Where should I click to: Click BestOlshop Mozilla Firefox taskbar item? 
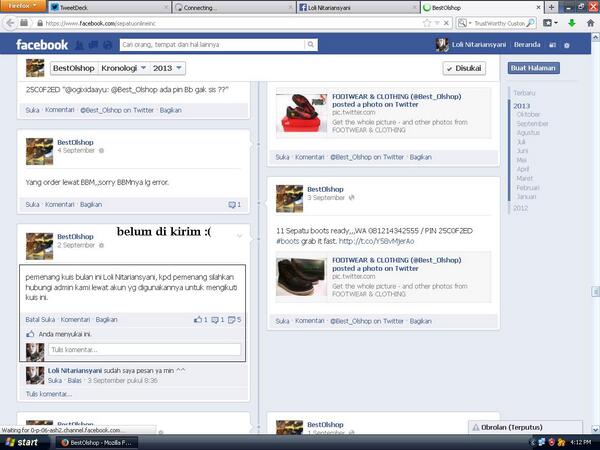(x=98, y=443)
